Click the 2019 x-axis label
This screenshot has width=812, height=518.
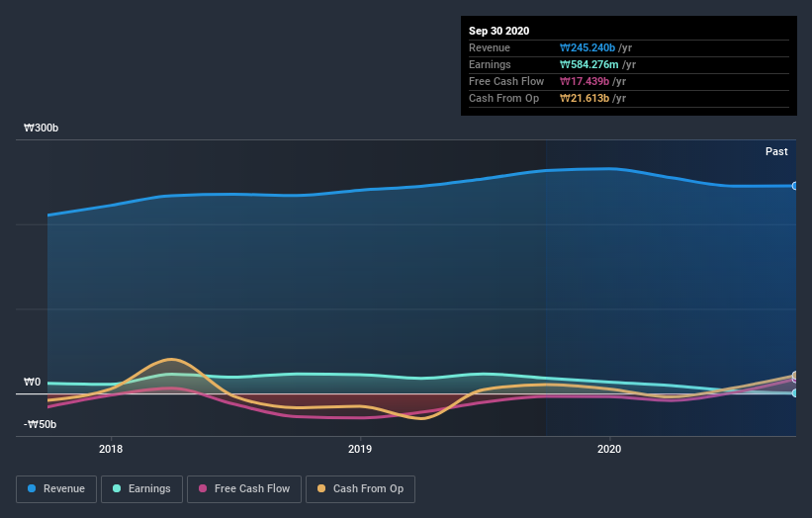360,449
